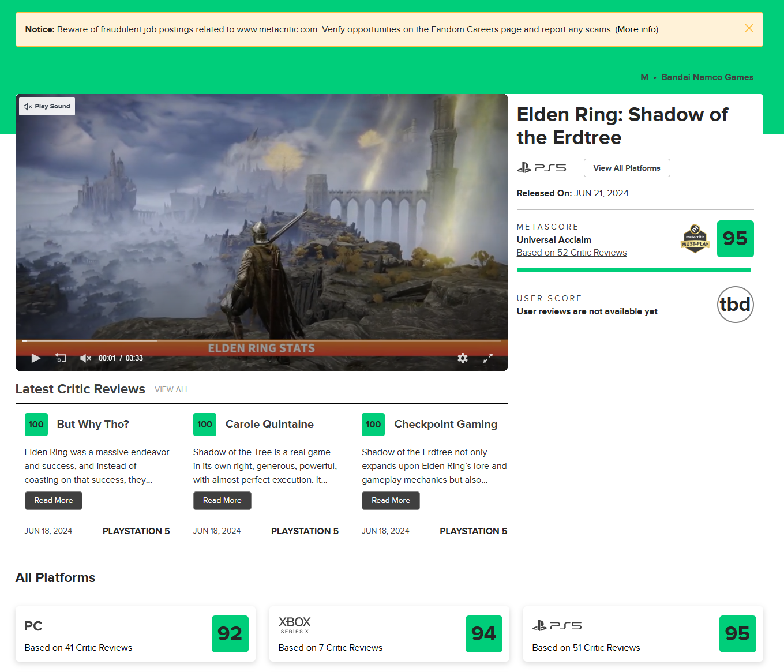Viewport: 784px width, 672px height.
Task: Click the tbd user score circle
Action: click(x=735, y=305)
